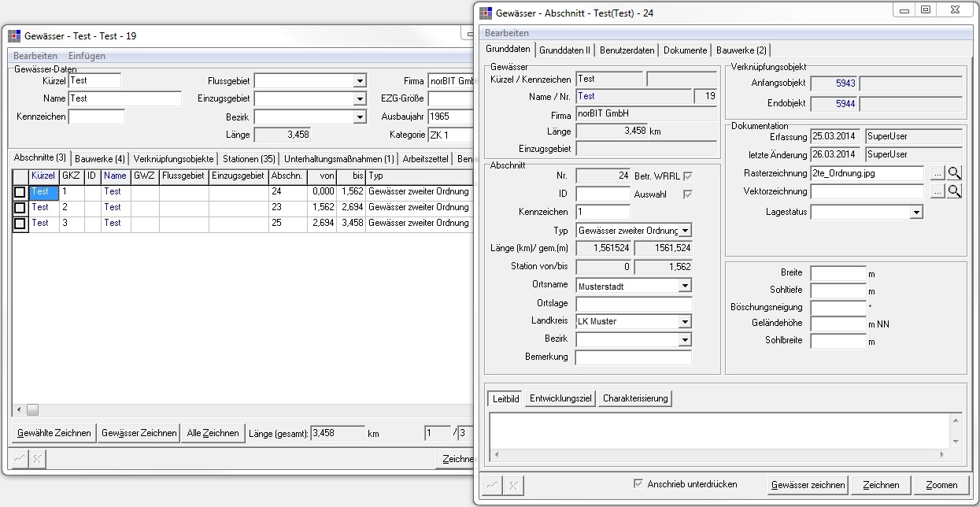980x507 pixels.
Task: Click the cancel X icon in the Gewässer - Test window
Action: tap(38, 458)
